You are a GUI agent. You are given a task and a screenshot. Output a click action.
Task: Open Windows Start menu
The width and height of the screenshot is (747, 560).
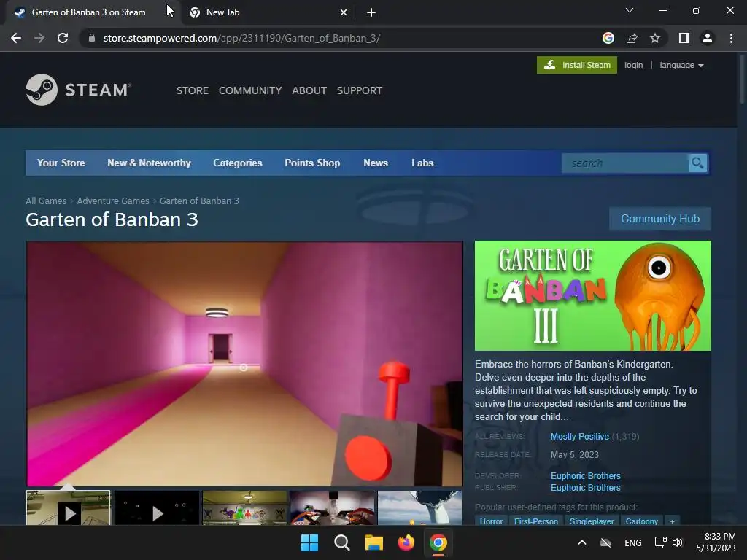pyautogui.click(x=309, y=542)
